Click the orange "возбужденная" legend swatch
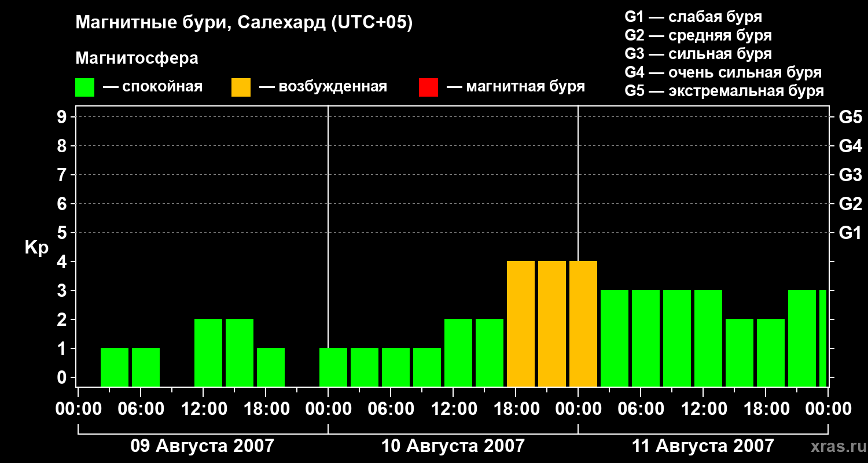 tap(241, 87)
